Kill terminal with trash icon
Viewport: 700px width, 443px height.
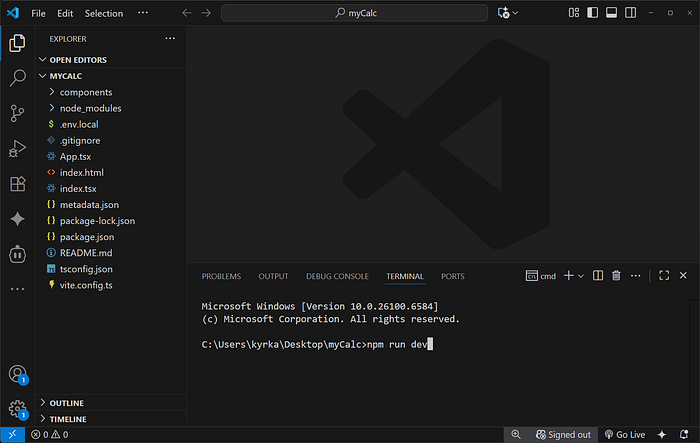point(616,276)
